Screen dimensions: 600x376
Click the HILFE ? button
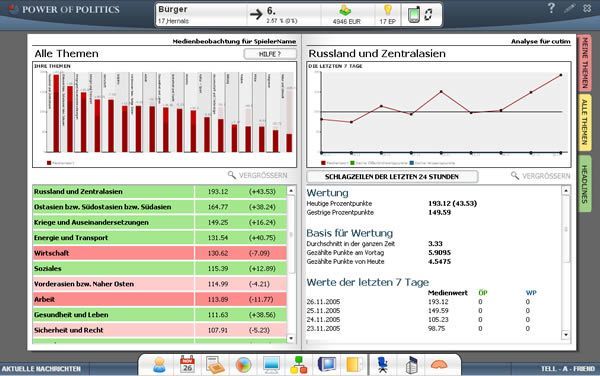[270, 54]
